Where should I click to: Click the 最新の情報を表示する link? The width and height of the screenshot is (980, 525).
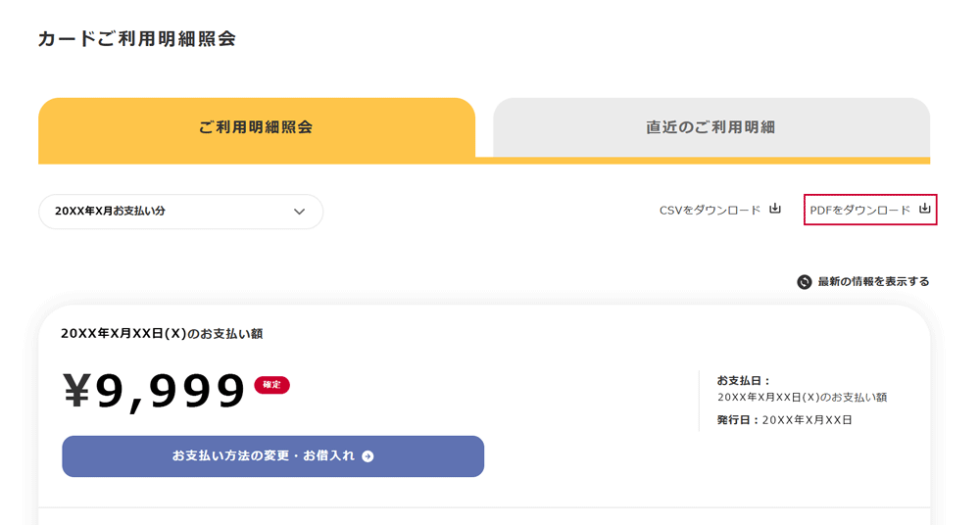[x=873, y=282]
